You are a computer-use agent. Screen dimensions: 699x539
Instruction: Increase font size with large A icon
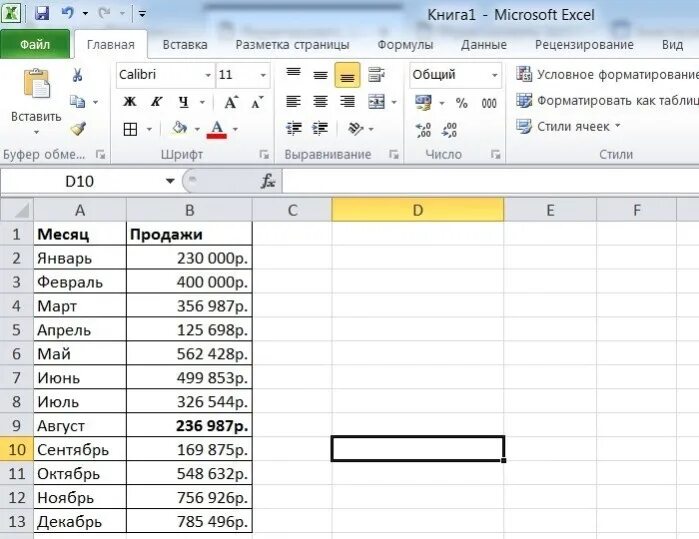tap(230, 102)
